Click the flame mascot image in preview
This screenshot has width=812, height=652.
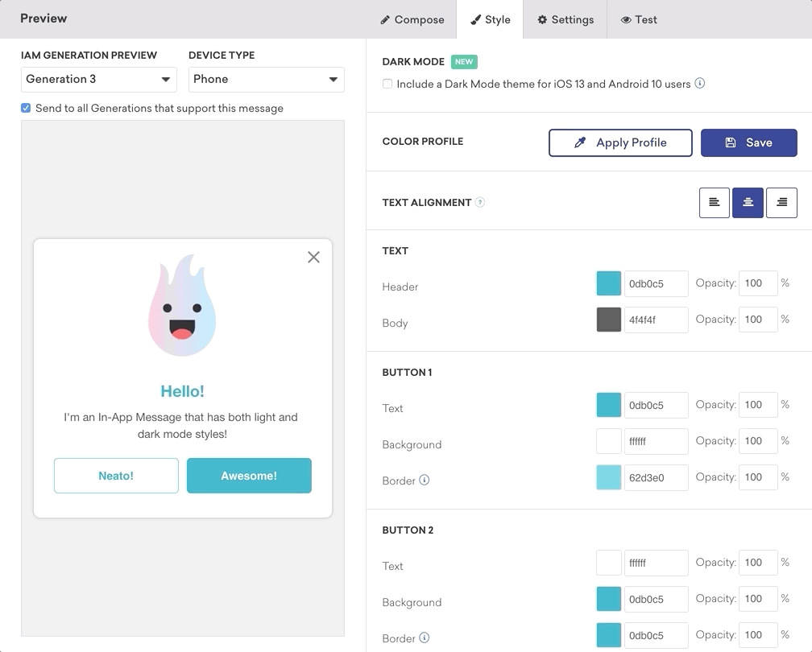click(182, 306)
